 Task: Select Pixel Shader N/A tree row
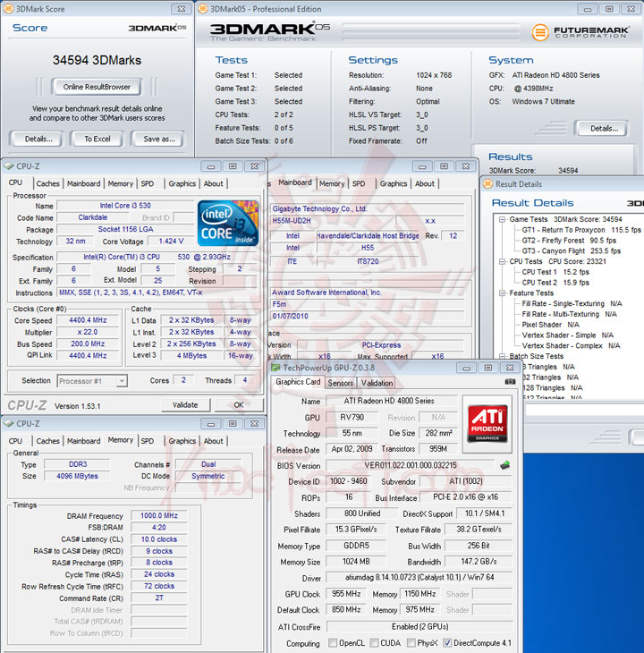pyautogui.click(x=550, y=325)
